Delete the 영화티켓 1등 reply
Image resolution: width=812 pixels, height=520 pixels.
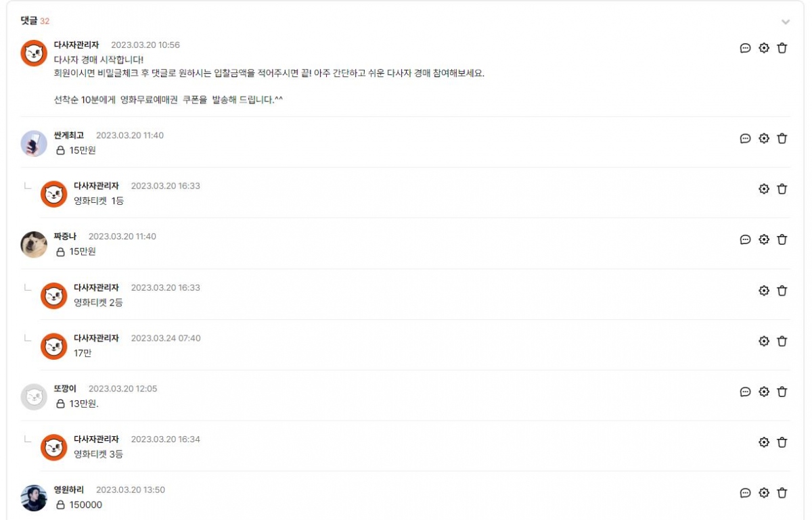coord(782,189)
